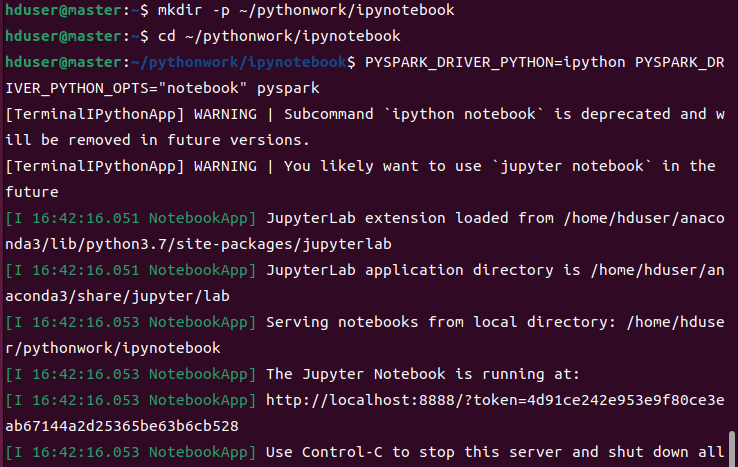Click 'JupyterLab application directory is' text
Screen dimensions: 738x467
(424, 270)
